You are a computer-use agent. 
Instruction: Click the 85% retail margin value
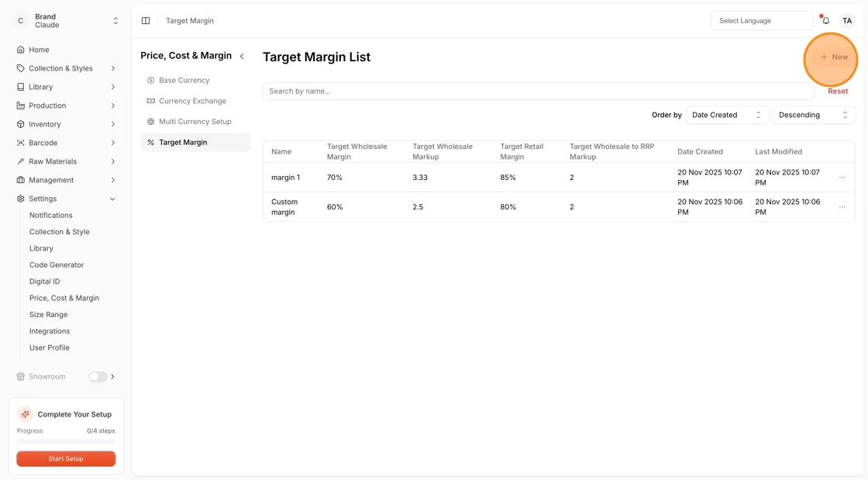(508, 177)
